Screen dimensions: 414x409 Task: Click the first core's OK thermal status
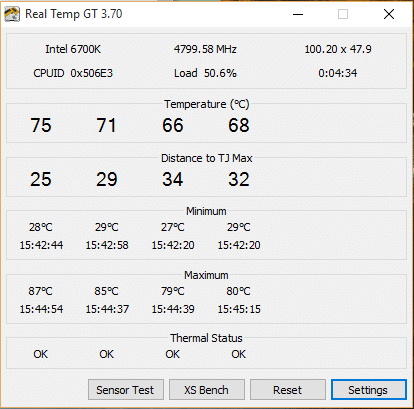pos(41,354)
